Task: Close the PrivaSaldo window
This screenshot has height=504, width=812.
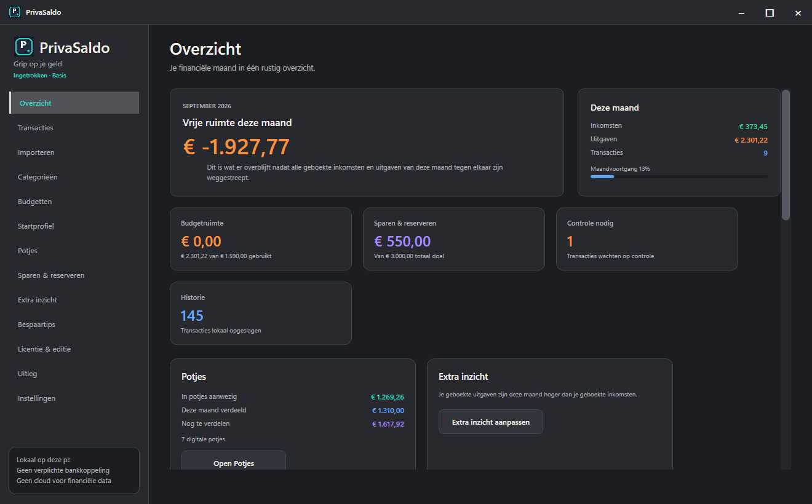Action: (798, 12)
